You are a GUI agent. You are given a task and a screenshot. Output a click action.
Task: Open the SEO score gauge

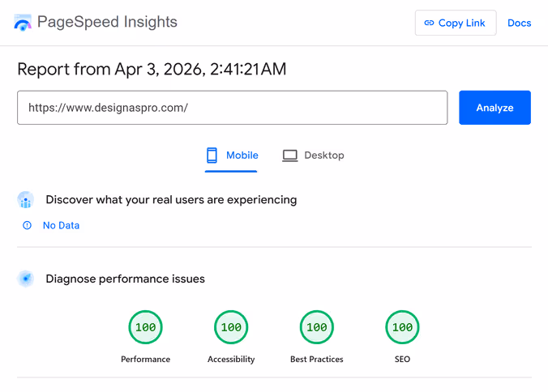coord(402,328)
